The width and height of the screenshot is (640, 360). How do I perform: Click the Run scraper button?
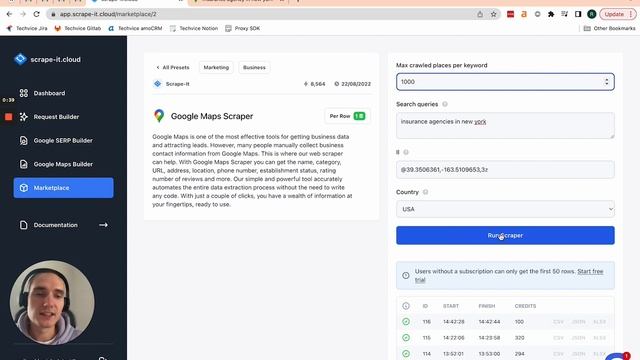tap(505, 236)
